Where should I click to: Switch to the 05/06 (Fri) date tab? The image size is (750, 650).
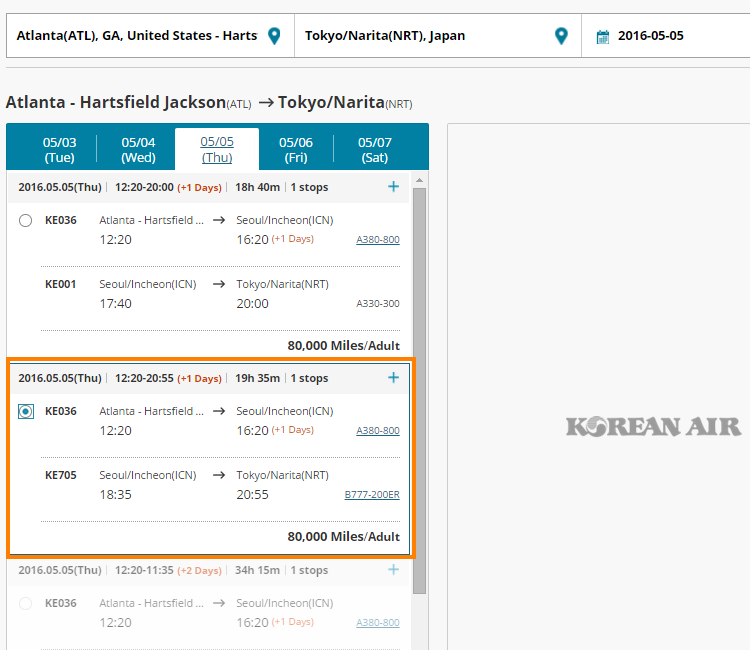(x=296, y=149)
